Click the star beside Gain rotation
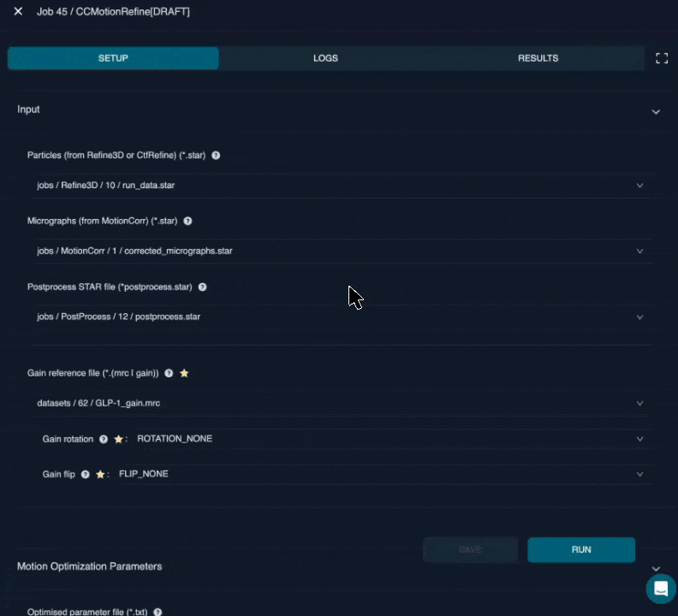Image resolution: width=678 pixels, height=616 pixels. point(118,439)
